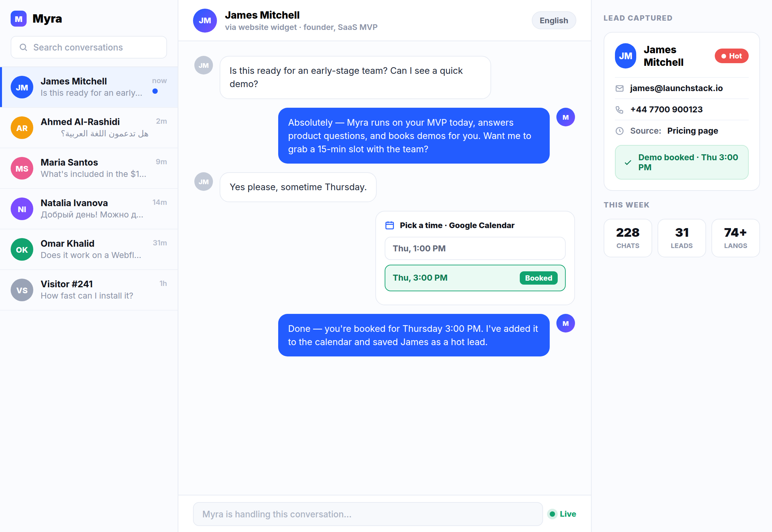Click the Myra logo icon

click(19, 19)
